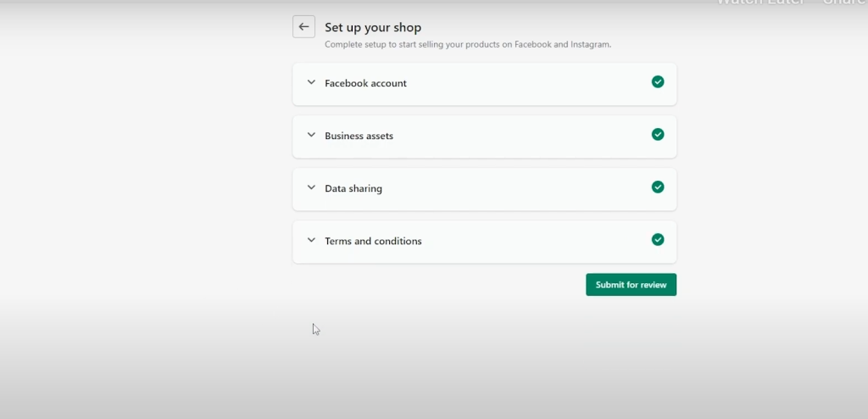Click the Business assets green checkmark
This screenshot has width=868, height=419.
(x=658, y=135)
